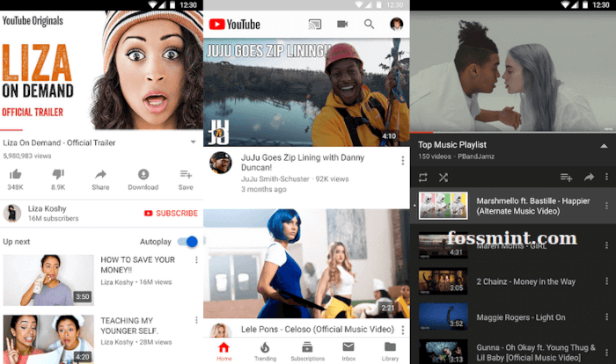Viewport: 616px width, 364px height.
Task: Open options for 2 Chainz Money in the Way
Action: coord(606,281)
